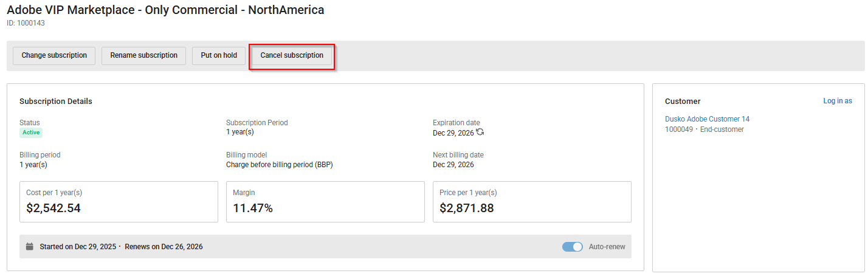Click the Cancel subscription button
The image size is (868, 279).
pyautogui.click(x=292, y=55)
